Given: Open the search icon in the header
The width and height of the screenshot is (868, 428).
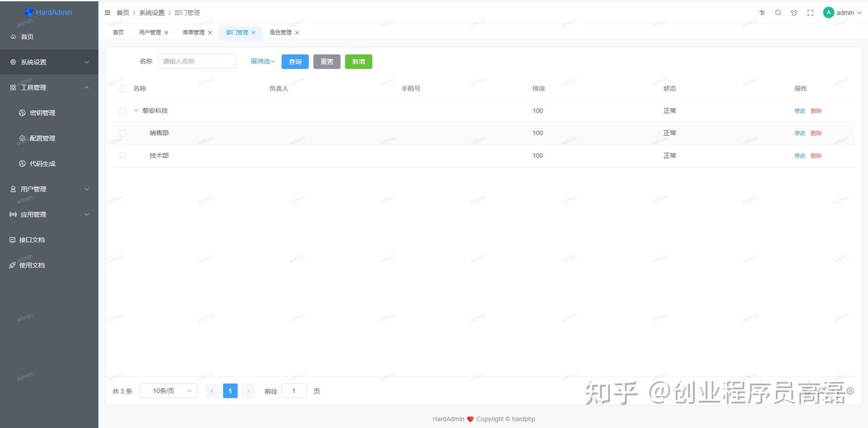Looking at the screenshot, I should coord(778,12).
